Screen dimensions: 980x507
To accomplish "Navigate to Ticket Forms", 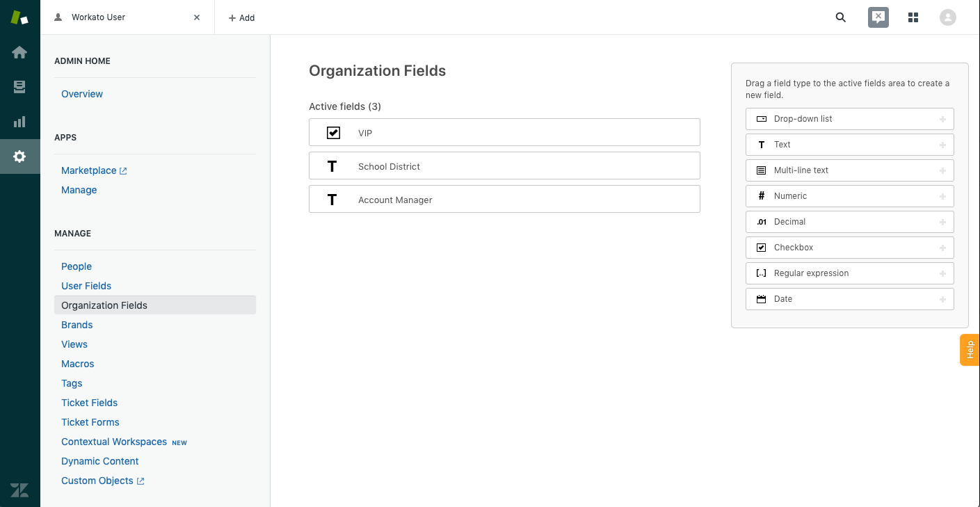I will (90, 422).
